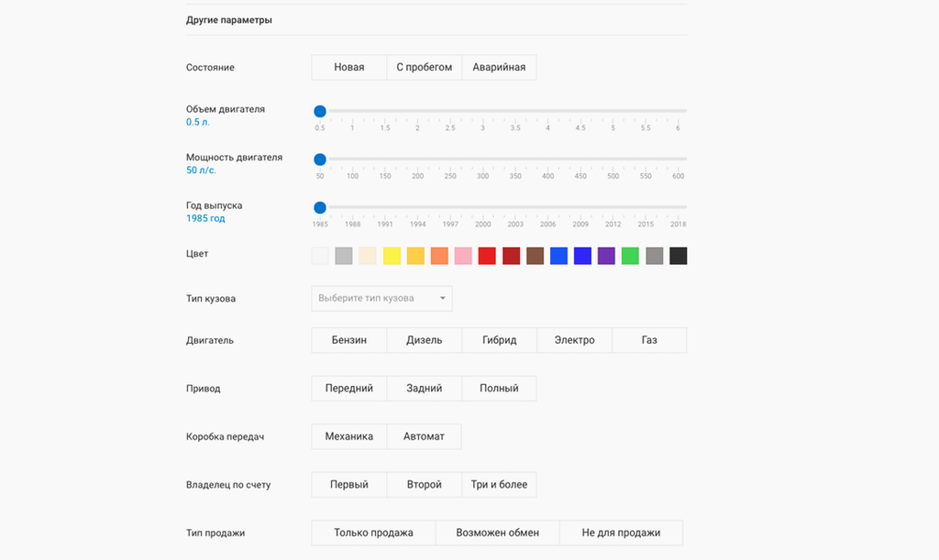Pick the yellow color swatch
The width and height of the screenshot is (939, 560).
tap(392, 256)
